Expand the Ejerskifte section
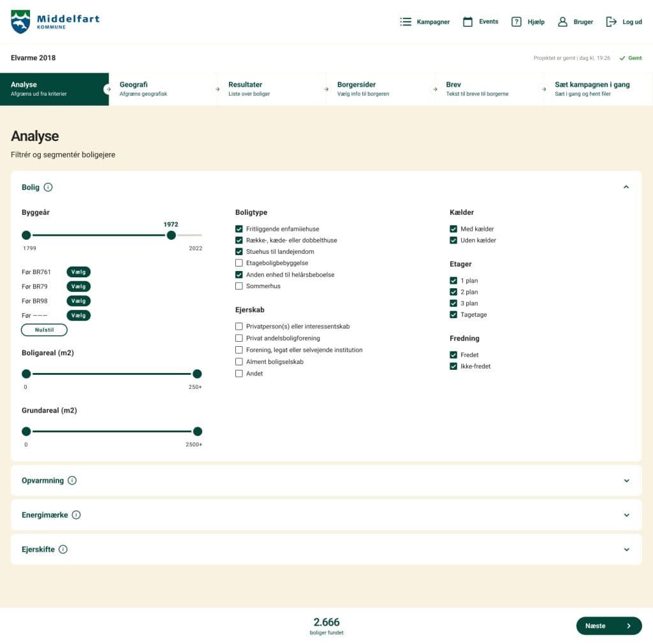 click(x=626, y=550)
